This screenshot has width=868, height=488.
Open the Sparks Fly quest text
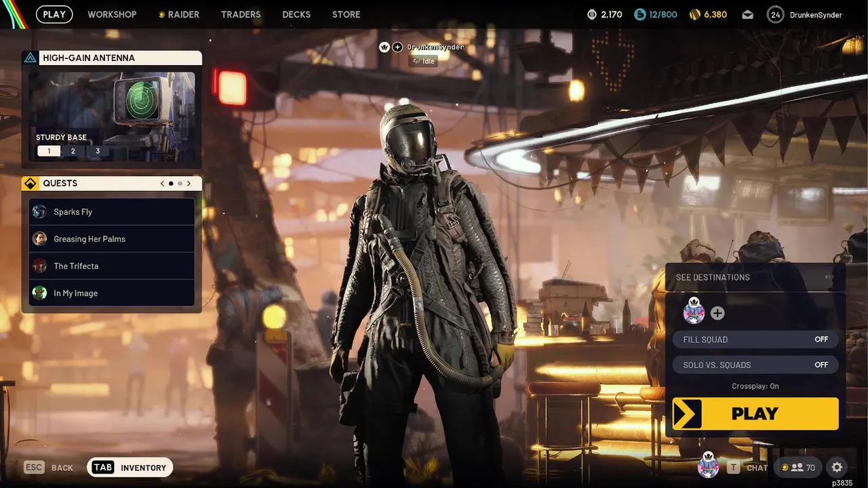click(x=73, y=212)
